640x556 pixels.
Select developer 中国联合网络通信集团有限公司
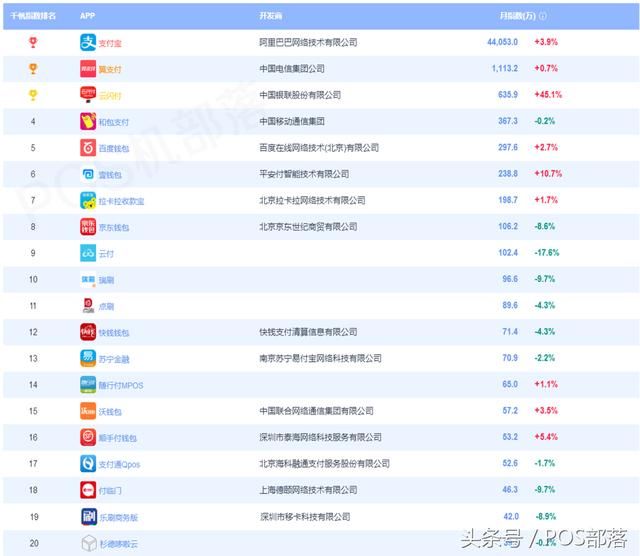(316, 411)
